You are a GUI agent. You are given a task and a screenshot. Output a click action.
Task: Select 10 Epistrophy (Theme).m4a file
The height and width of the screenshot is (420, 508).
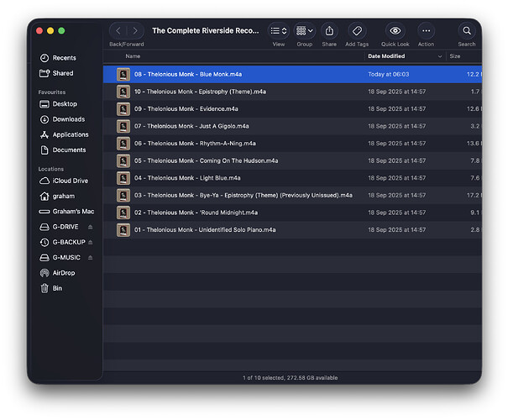pyautogui.click(x=292, y=92)
